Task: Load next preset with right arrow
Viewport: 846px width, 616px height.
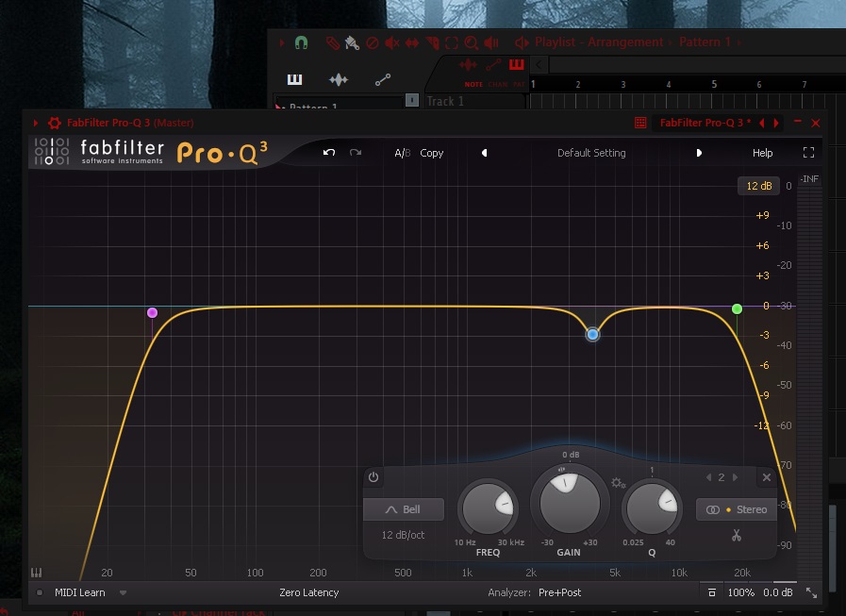Action: click(699, 153)
